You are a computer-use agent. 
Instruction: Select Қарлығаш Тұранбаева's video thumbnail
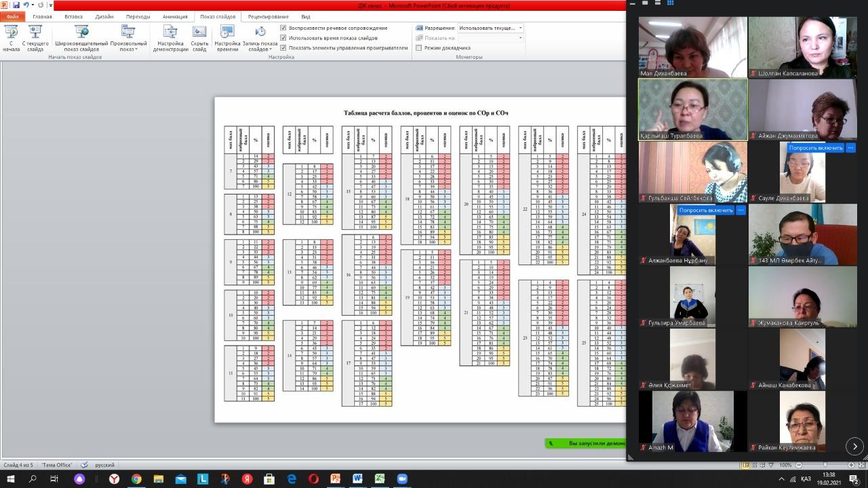tap(692, 108)
